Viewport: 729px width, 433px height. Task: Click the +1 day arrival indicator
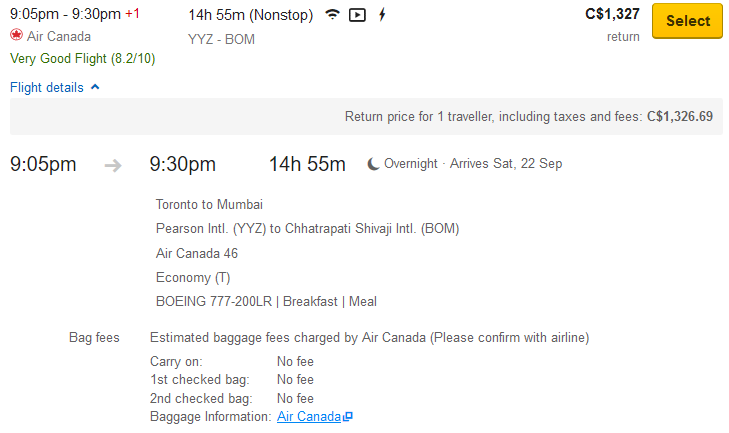[132, 15]
